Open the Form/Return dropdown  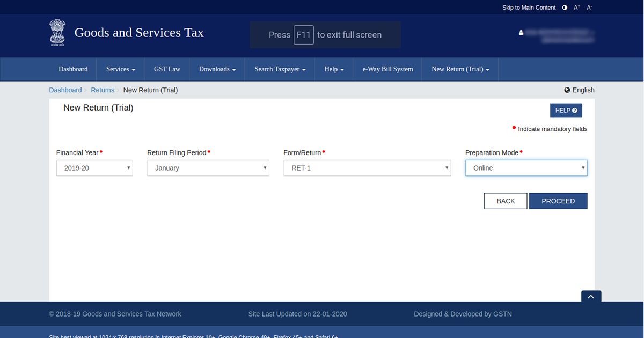coord(367,168)
